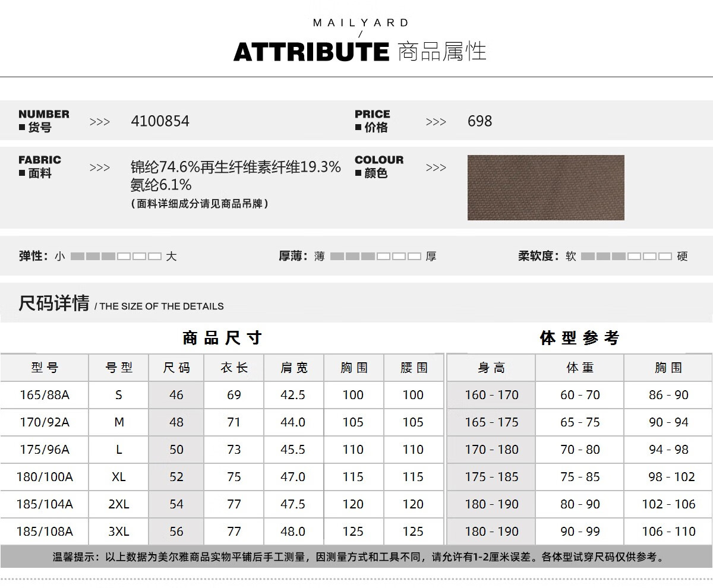Image resolution: width=713 pixels, height=588 pixels.
Task: Select the price value 698
Action: pyautogui.click(x=479, y=121)
